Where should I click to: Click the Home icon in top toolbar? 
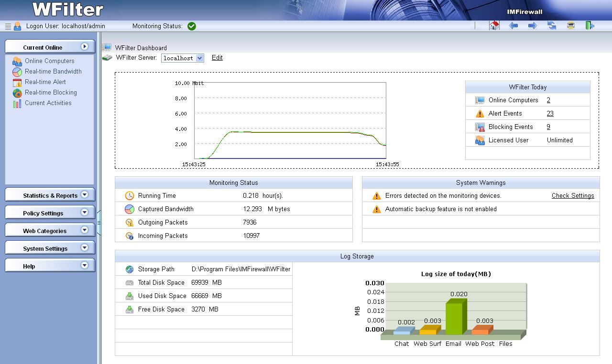494,26
